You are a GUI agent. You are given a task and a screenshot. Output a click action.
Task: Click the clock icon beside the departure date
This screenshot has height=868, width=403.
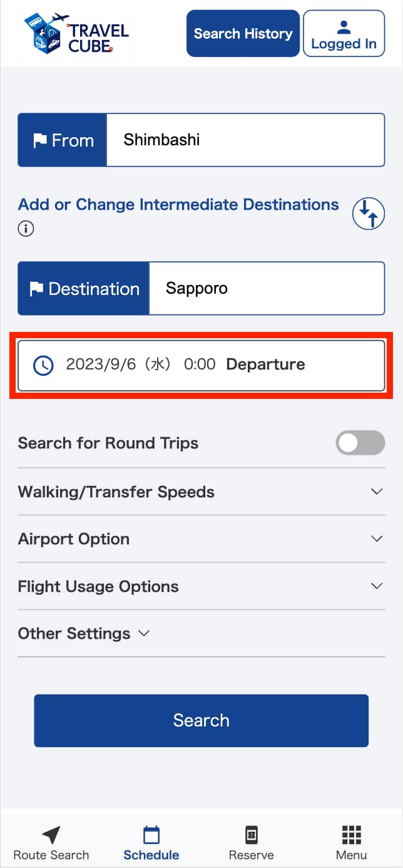43,365
